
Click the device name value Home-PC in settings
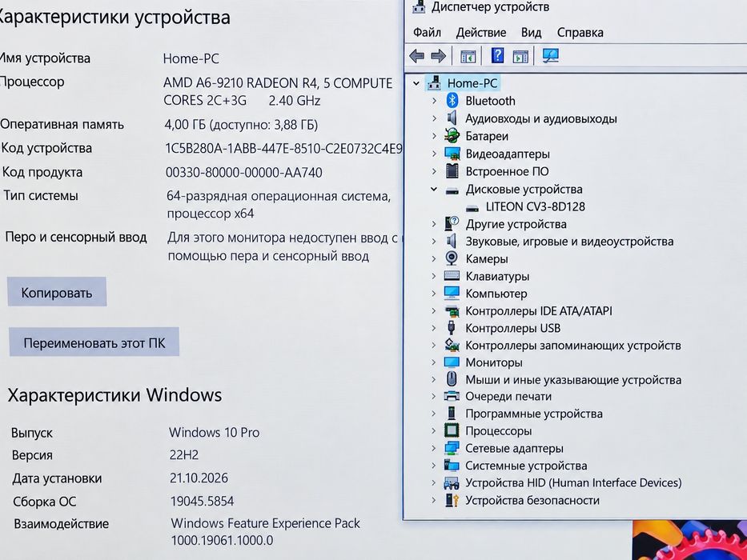(x=191, y=58)
